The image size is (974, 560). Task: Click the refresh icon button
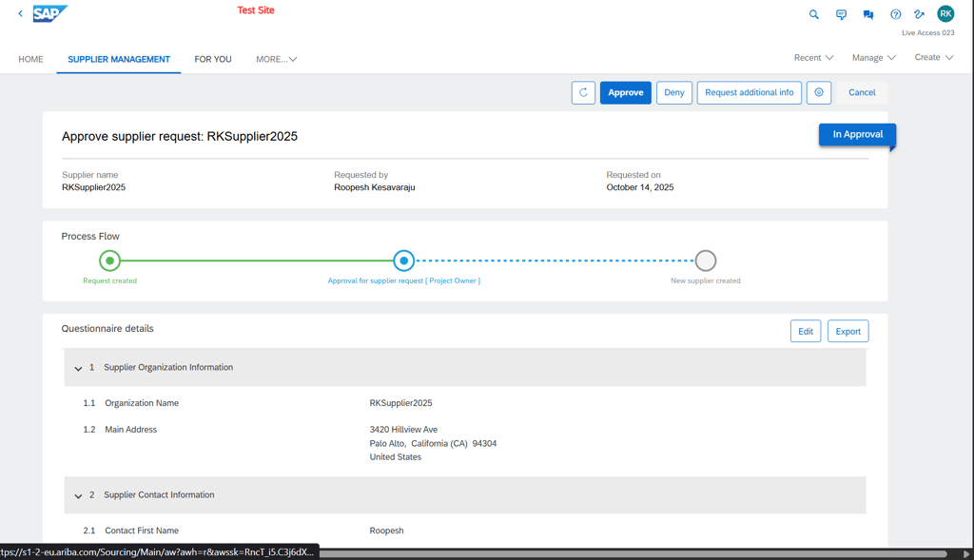(583, 92)
